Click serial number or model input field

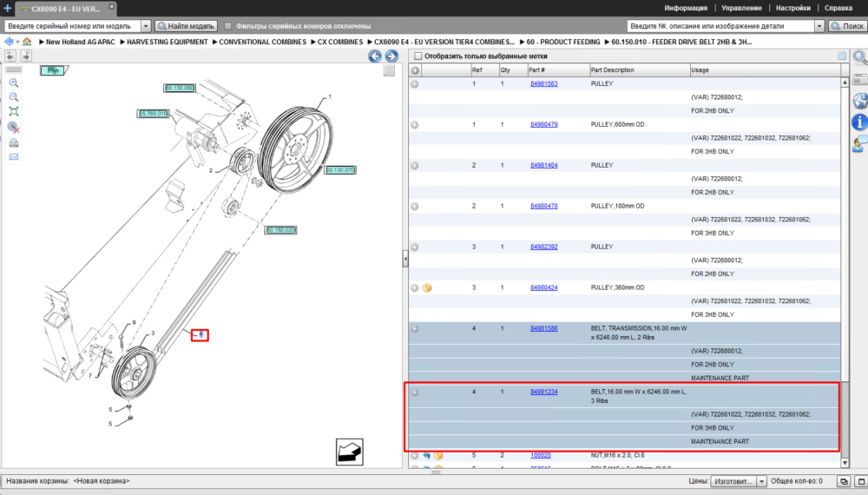(x=73, y=26)
